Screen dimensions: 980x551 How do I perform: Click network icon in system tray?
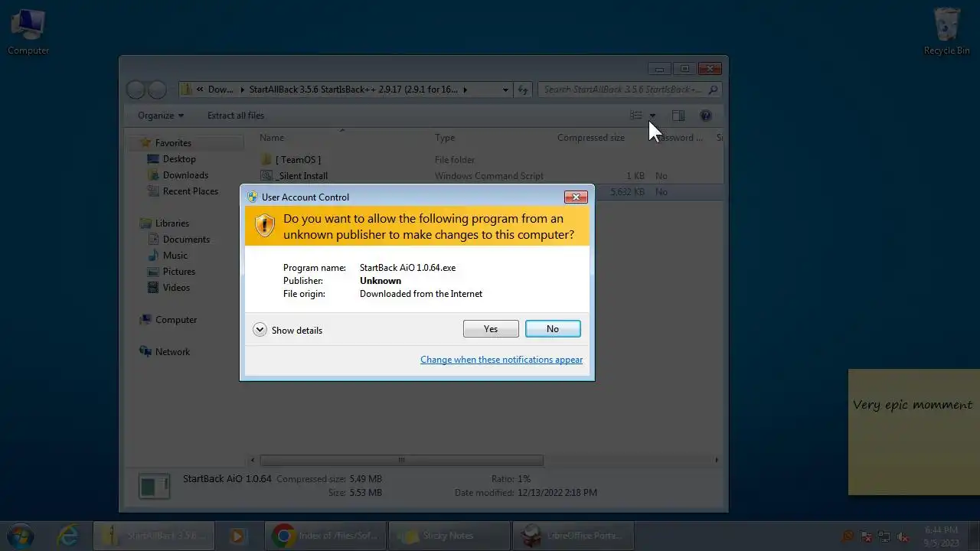pyautogui.click(x=884, y=537)
